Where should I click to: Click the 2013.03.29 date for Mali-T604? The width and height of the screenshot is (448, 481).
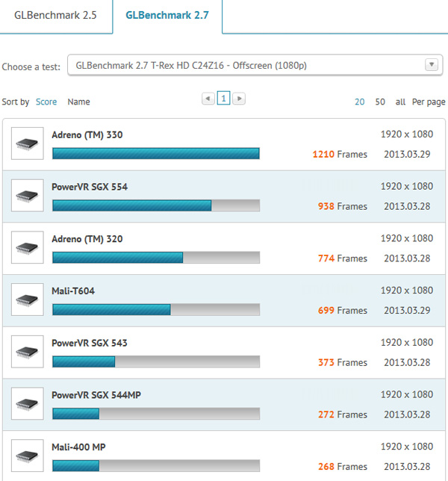[x=407, y=310]
